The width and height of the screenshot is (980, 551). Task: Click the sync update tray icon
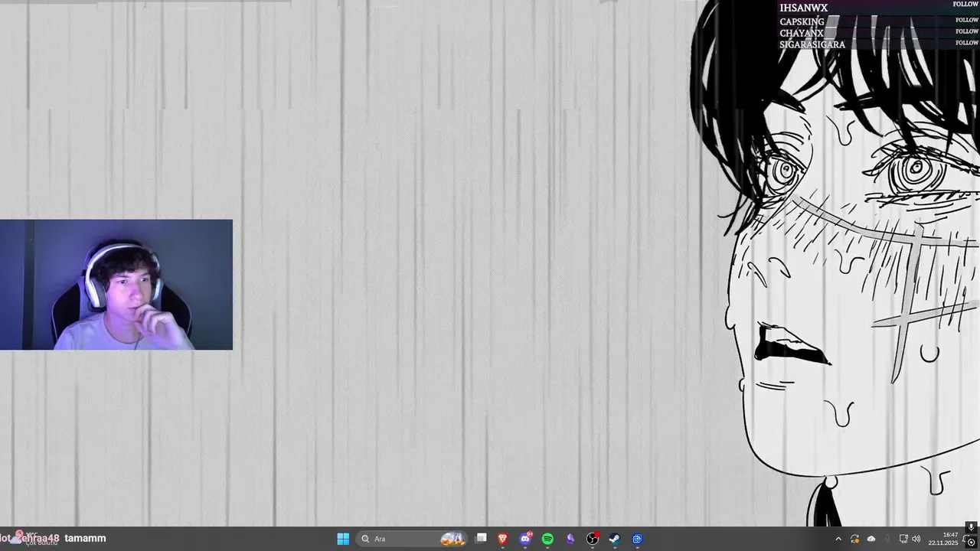tap(855, 539)
